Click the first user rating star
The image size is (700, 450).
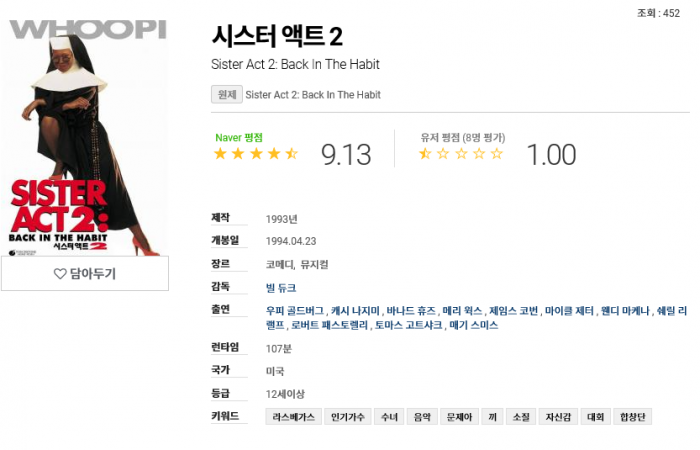coord(425,154)
